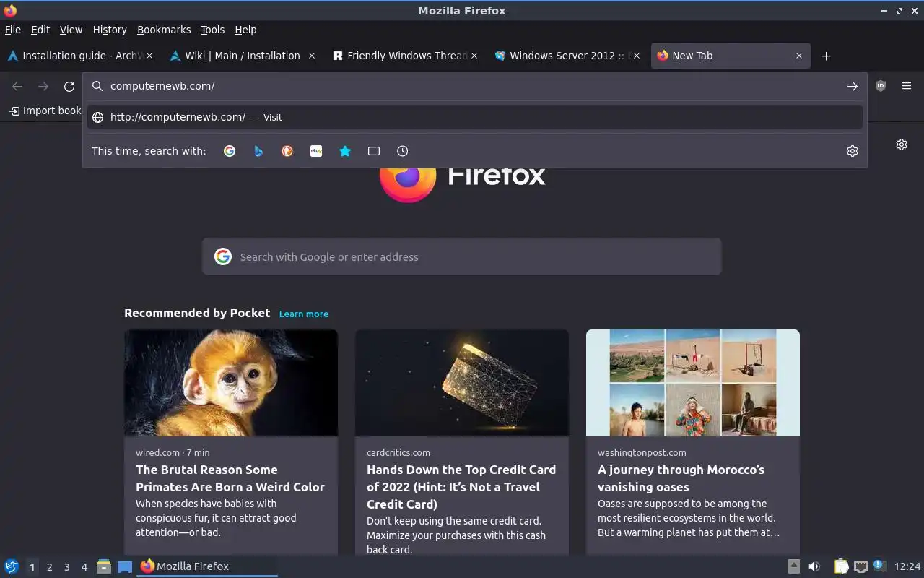This screenshot has width=924, height=578.
Task: Click the orange monkey article thumbnail
Action: [231, 383]
